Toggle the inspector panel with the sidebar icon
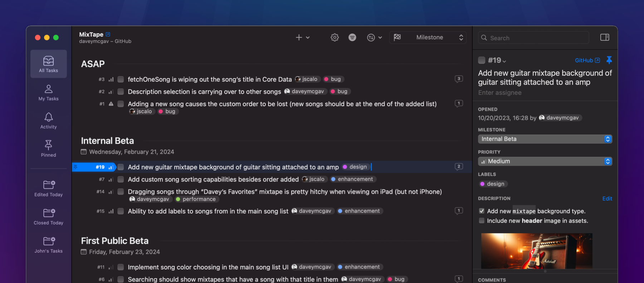644x283 pixels. (x=605, y=37)
